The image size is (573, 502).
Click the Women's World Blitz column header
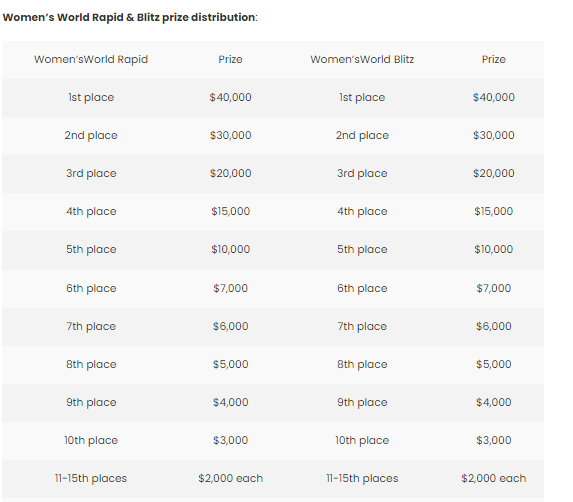click(362, 59)
